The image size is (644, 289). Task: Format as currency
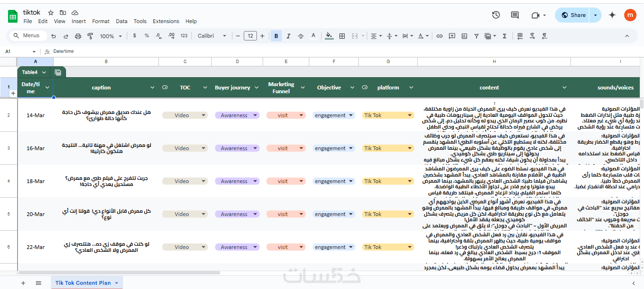[x=135, y=36]
